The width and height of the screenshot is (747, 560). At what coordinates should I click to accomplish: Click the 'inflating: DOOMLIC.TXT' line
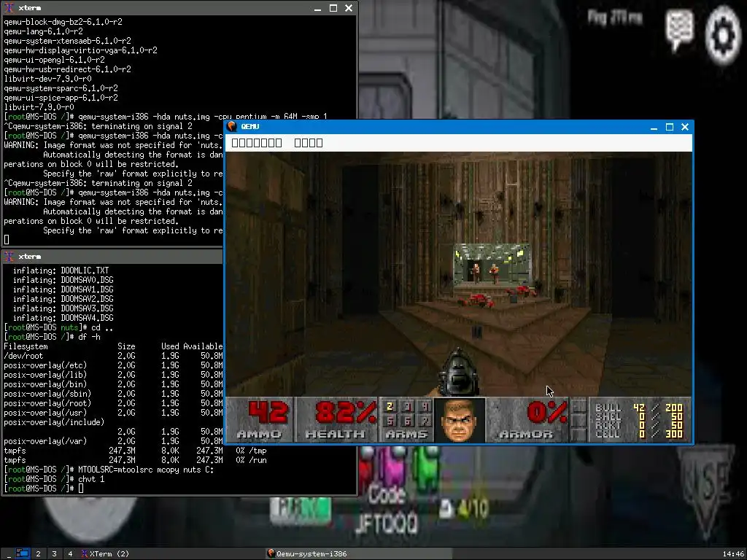pyautogui.click(x=61, y=271)
